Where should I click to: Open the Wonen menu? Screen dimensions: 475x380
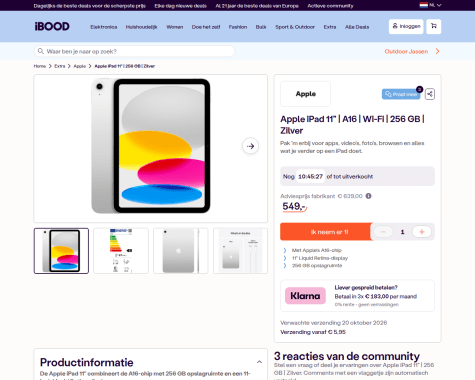coord(175,27)
